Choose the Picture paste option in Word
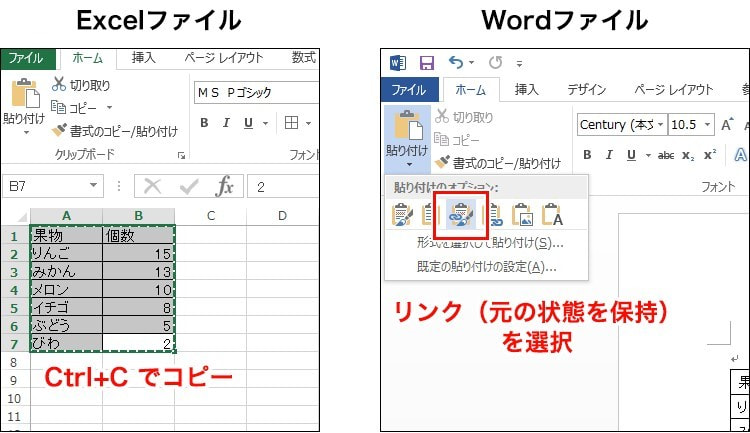750x433 pixels. 522,214
